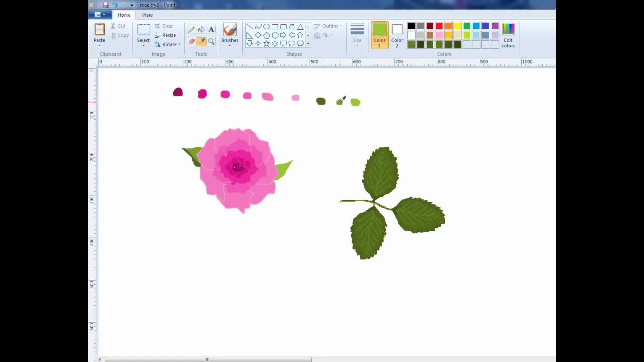
Task: Click the Resize button
Action: click(165, 35)
